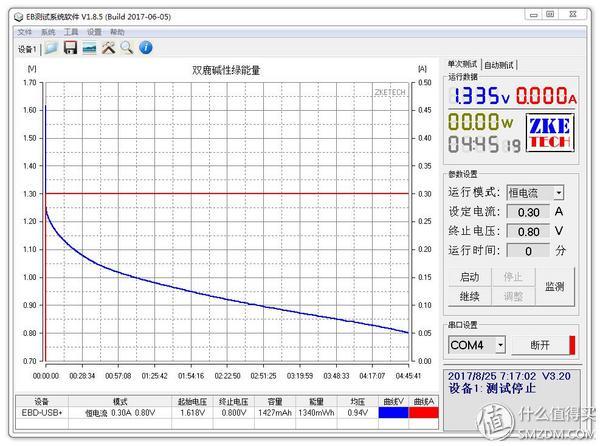
Task: Open the settings tools icon (hammer and wrench)
Action: pos(108,48)
